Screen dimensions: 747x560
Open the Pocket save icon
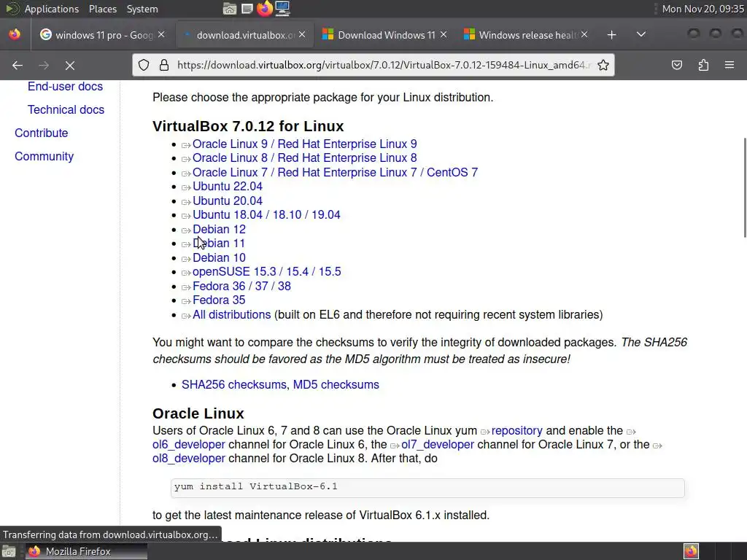(x=677, y=65)
